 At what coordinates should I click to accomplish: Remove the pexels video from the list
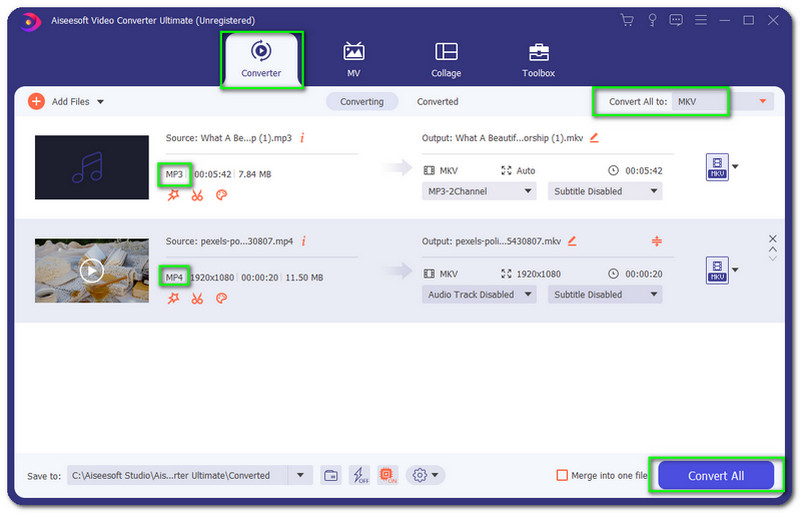click(772, 238)
